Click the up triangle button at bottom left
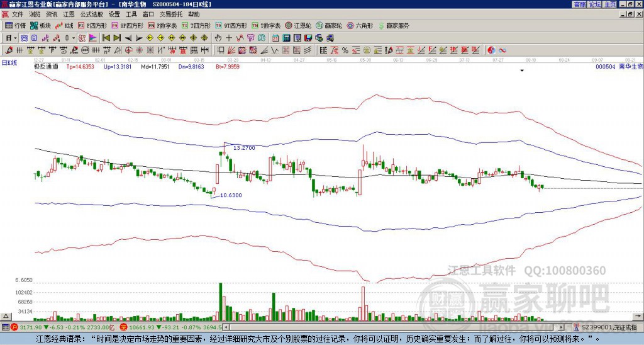Viewport: 644px width, 345px height. [x=6, y=316]
